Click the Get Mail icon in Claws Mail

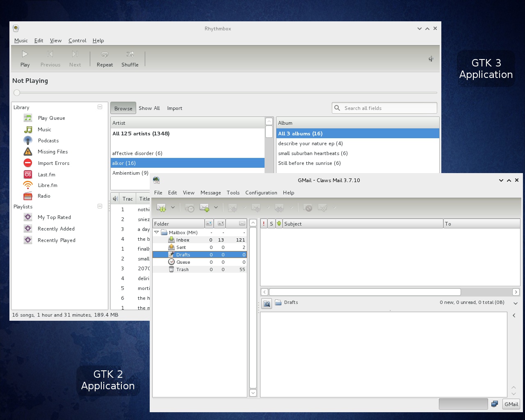click(161, 208)
